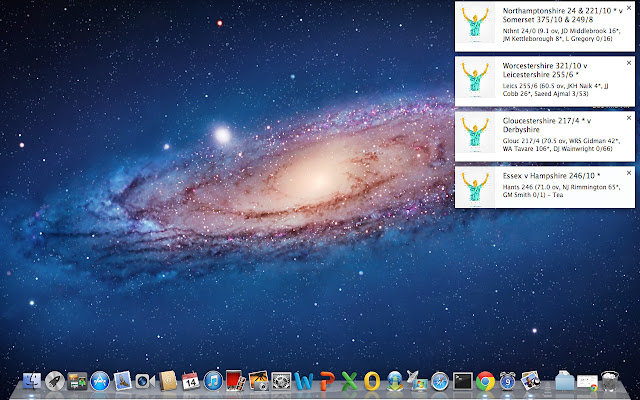Launch Google Chrome from the dock
The image size is (640, 400).
[486, 381]
